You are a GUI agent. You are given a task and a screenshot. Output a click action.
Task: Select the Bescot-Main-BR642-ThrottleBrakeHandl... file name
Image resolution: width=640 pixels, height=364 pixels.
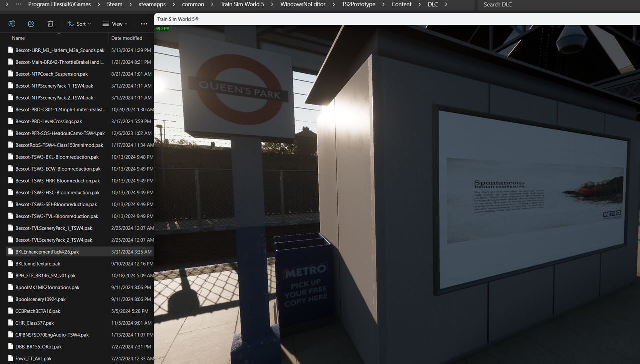coord(59,62)
